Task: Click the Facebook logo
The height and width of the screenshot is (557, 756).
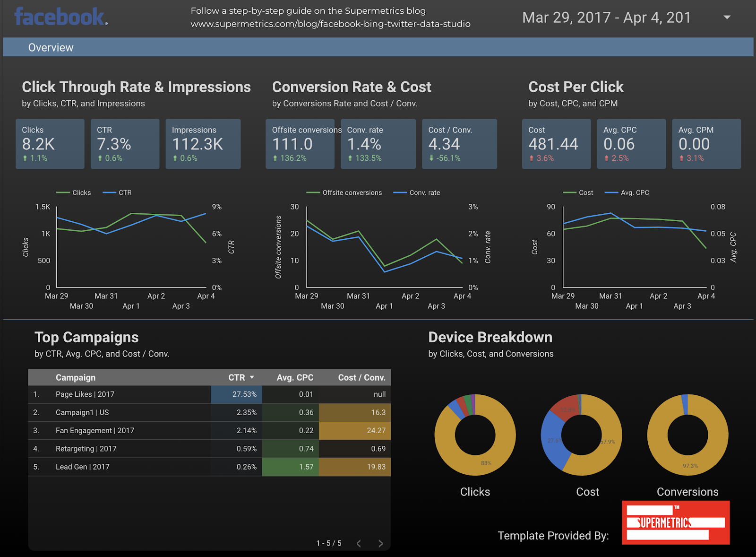Action: pos(61,17)
